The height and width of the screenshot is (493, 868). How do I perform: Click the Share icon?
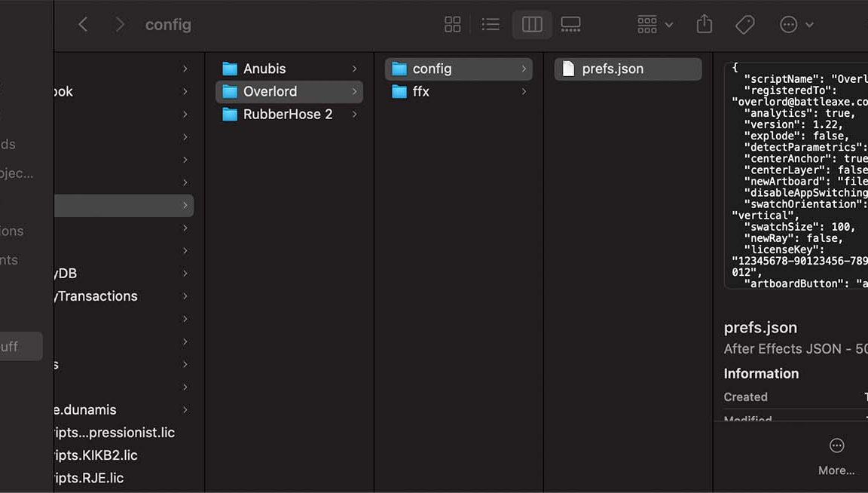tap(704, 25)
